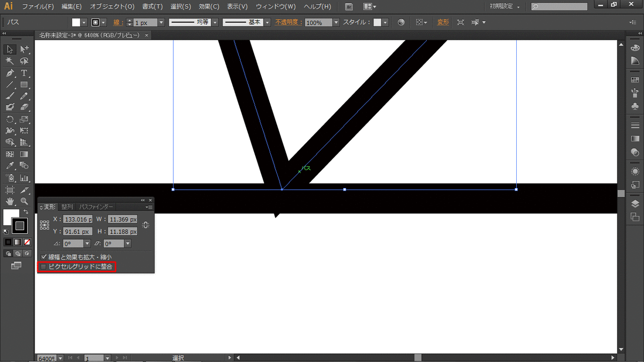Choose the Scale tool

coord(24,120)
